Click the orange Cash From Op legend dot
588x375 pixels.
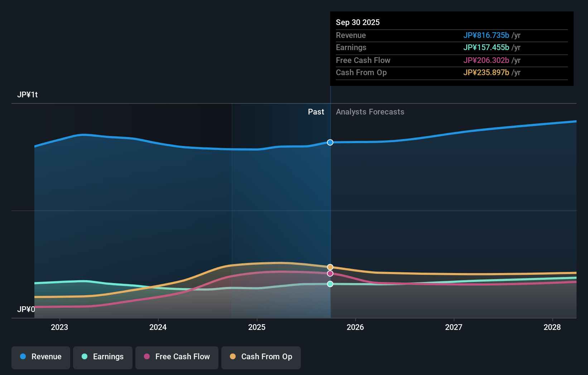pos(233,357)
